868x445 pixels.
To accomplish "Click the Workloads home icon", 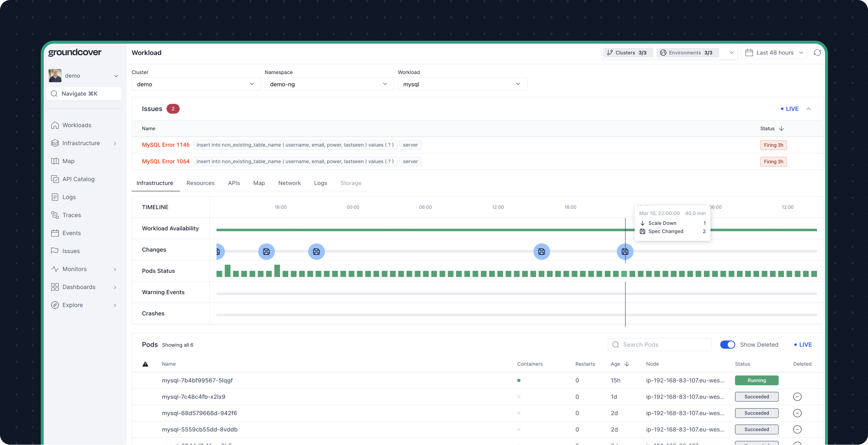I will (x=55, y=125).
